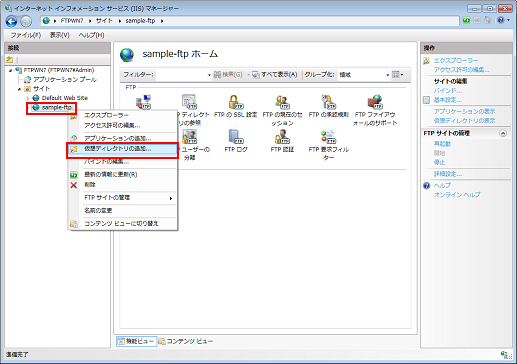Click Basic Settings link in actions pane
The image size is (517, 364).
click(447, 100)
